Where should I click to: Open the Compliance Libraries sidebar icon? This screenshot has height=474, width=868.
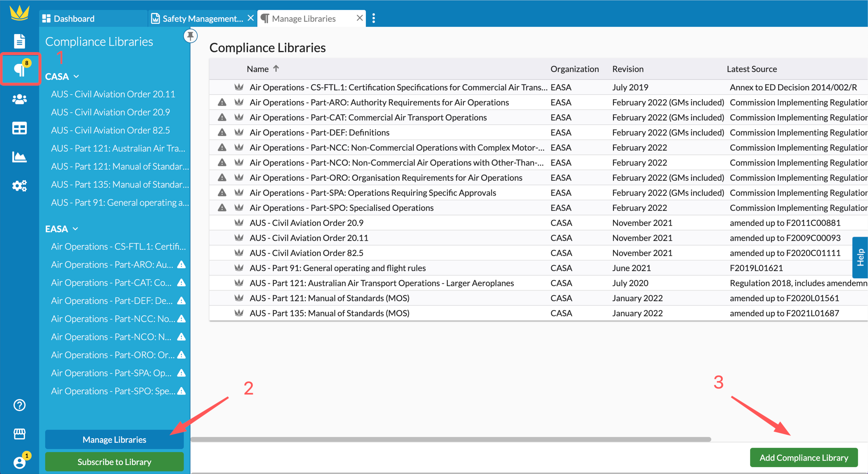click(20, 69)
